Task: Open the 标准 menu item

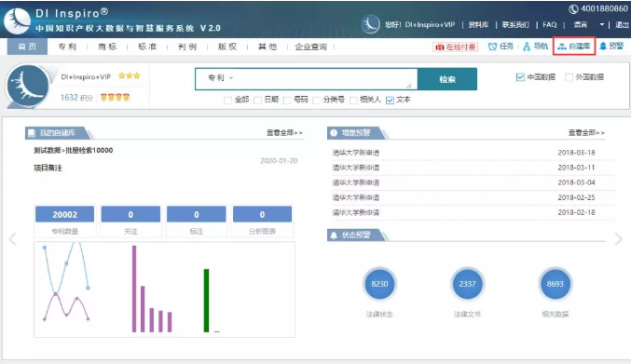Action: (x=147, y=47)
